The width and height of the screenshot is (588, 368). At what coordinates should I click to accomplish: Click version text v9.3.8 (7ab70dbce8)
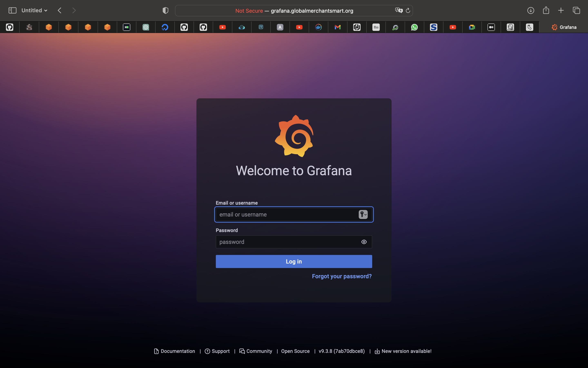click(x=342, y=351)
